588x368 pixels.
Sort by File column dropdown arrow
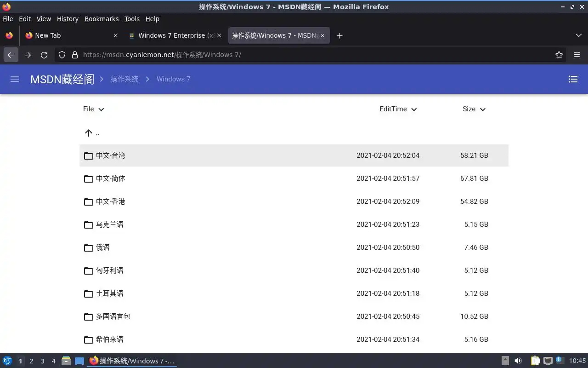coord(101,109)
